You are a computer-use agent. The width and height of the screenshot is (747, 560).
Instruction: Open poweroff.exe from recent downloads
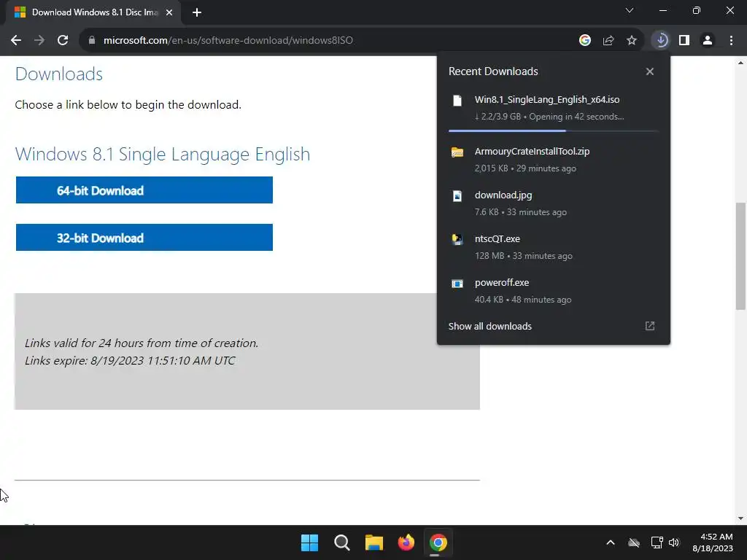(553, 291)
